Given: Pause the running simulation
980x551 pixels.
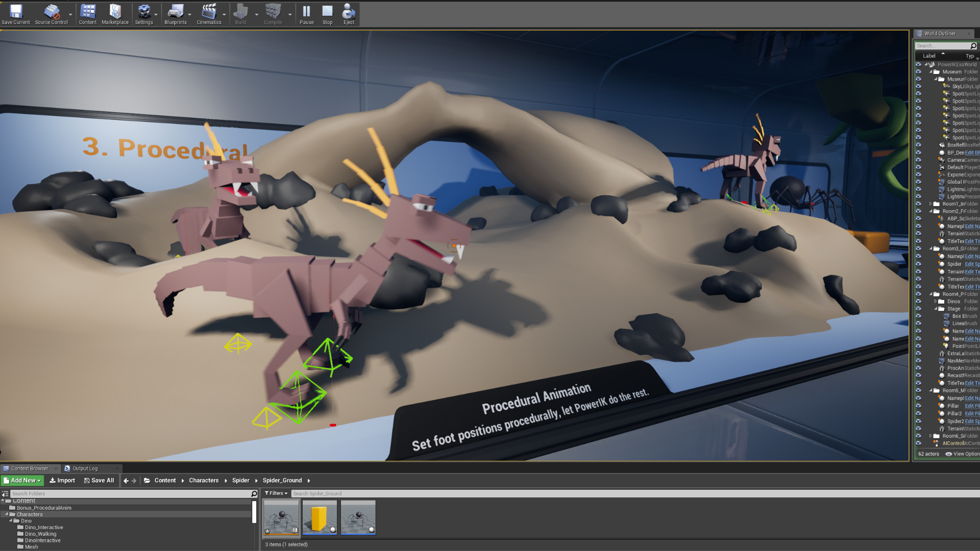Looking at the screenshot, I should pyautogui.click(x=306, y=14).
